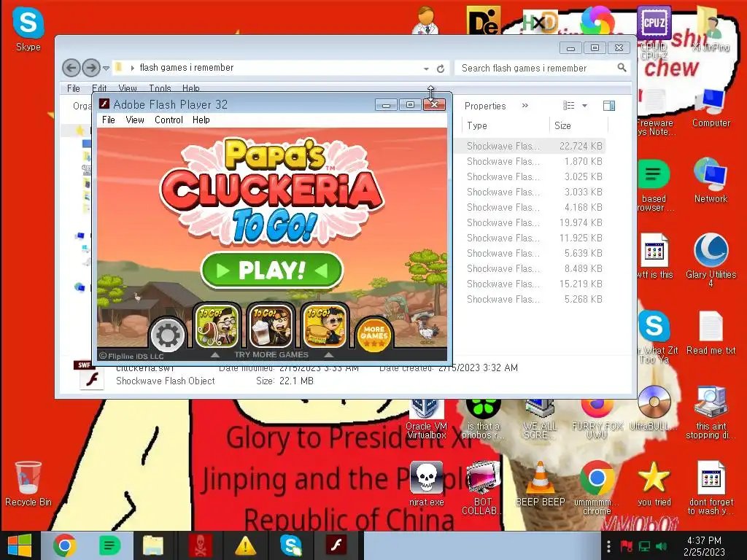Screen dimensions: 747x560
Task: Select the UltraBULL disc icon on desktop
Action: [x=654, y=408]
